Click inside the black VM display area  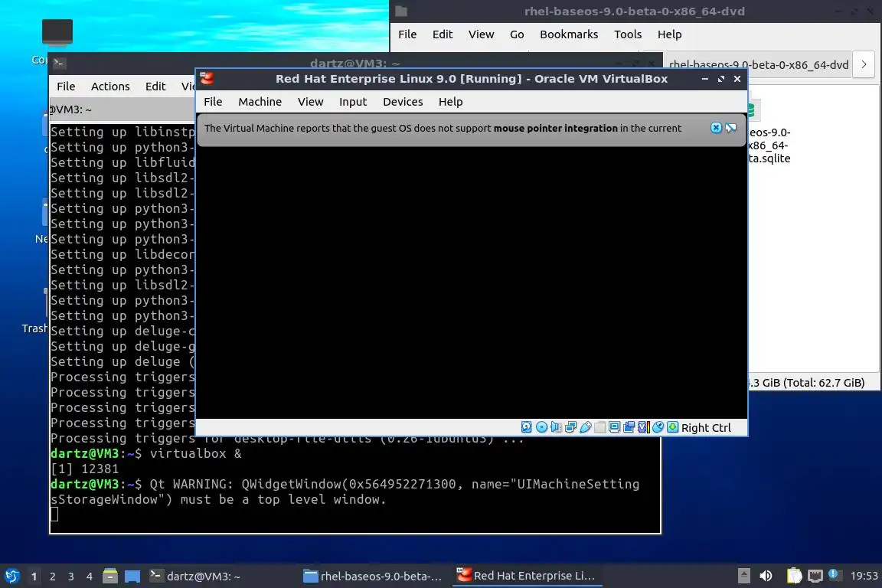[472, 283]
